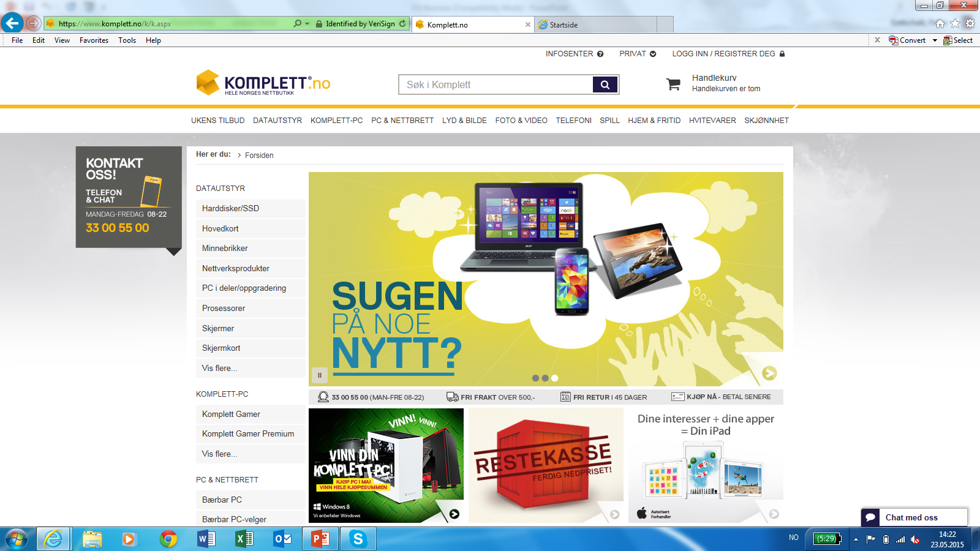Open Internet Explorer taskbar icon
Screen dimensions: 980x551
click(53, 539)
